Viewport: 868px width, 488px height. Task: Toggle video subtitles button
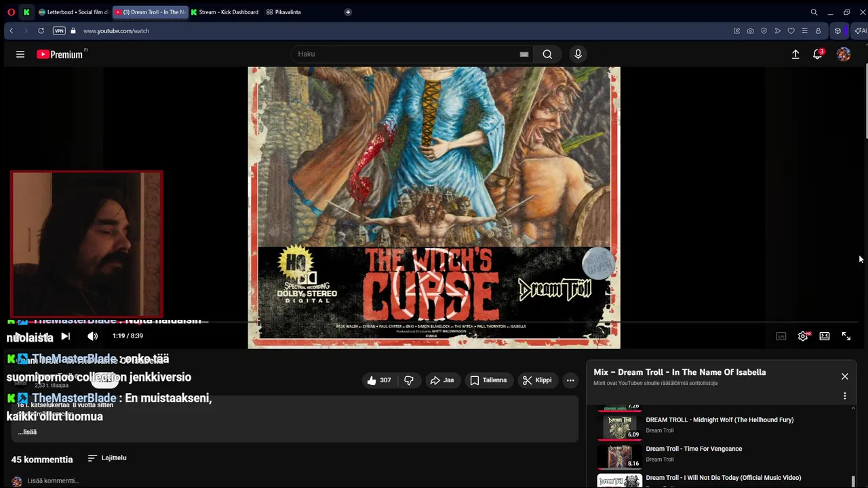click(781, 336)
